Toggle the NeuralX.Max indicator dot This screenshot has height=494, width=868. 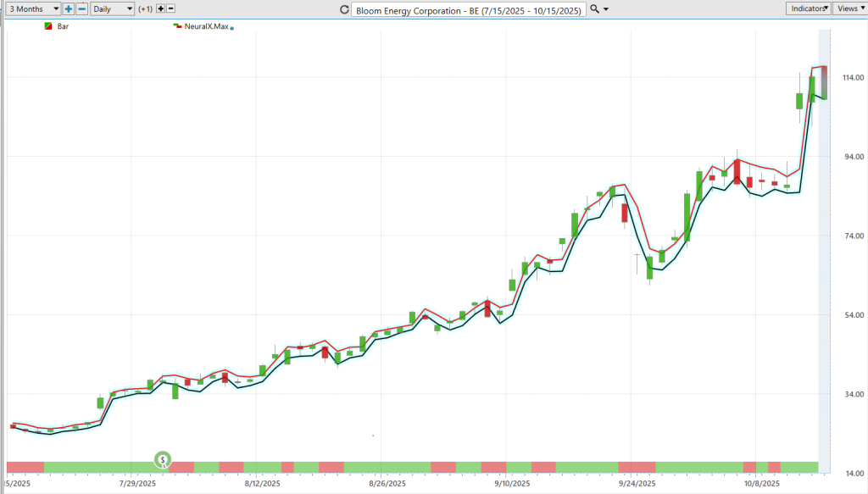(x=232, y=28)
